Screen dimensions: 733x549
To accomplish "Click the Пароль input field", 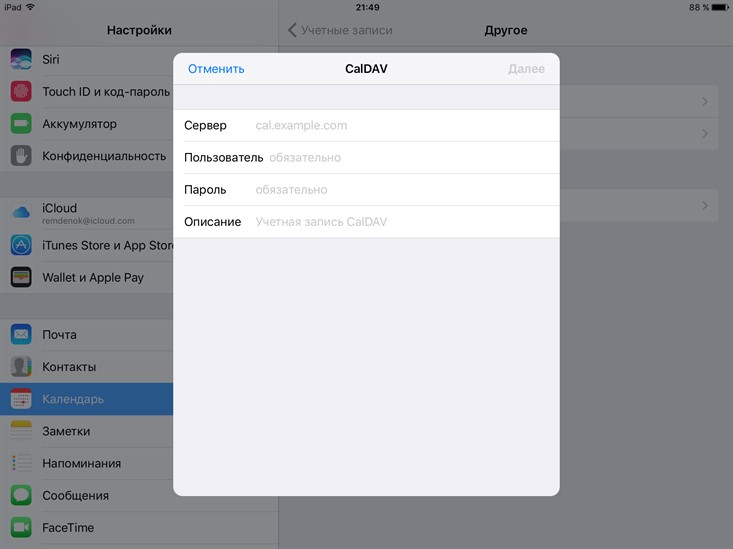I will click(366, 190).
